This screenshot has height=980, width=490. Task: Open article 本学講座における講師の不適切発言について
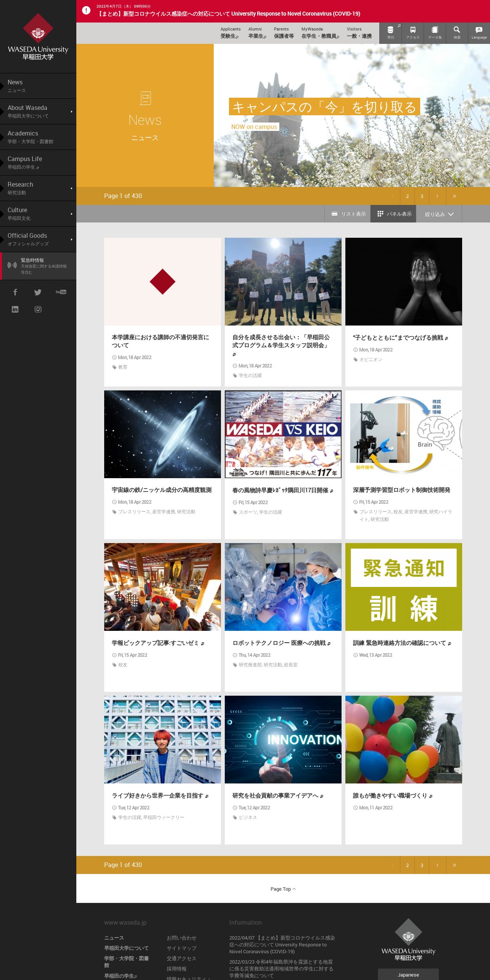click(160, 341)
